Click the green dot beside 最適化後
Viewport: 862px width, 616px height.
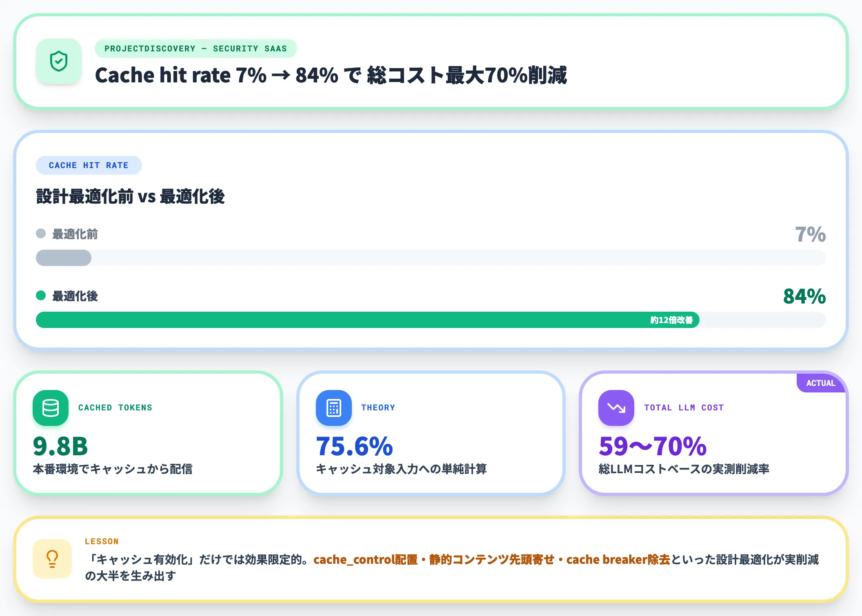(x=41, y=295)
